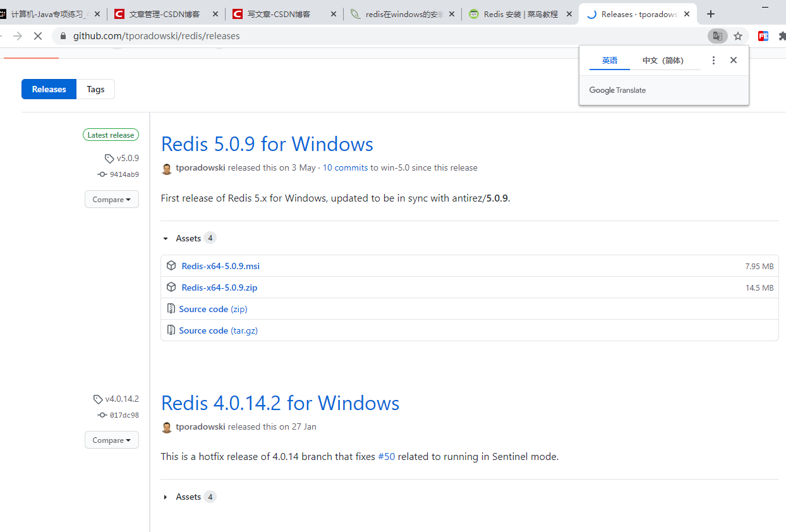Open translate popup options menu (three dots)
786x532 pixels.
[x=714, y=60]
